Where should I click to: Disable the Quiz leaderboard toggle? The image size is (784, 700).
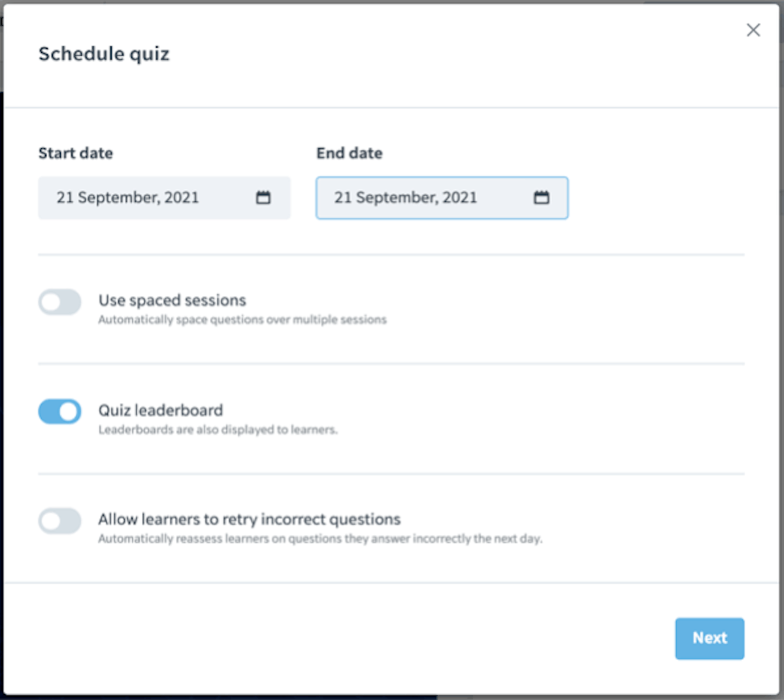[59, 412]
